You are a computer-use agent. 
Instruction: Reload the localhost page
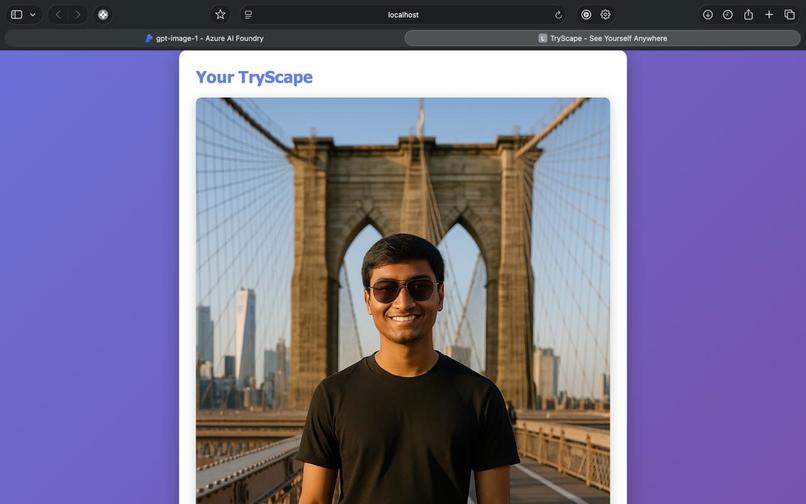click(x=558, y=15)
